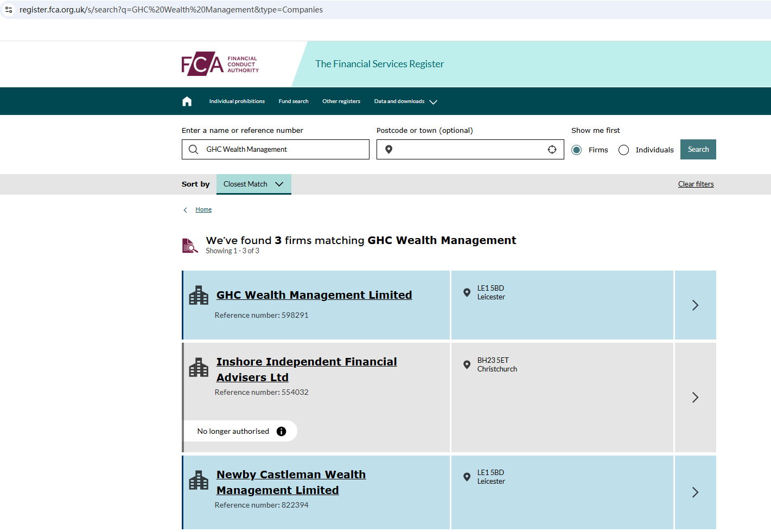This screenshot has width=771, height=532.
Task: Select the Individuals radio button
Action: (624, 150)
